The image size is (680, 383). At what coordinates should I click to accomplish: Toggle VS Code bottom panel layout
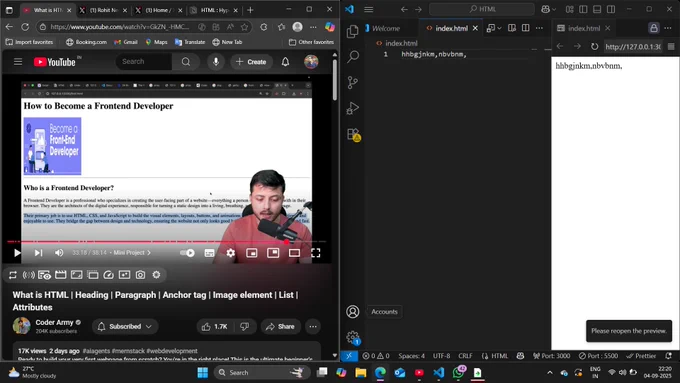click(597, 9)
